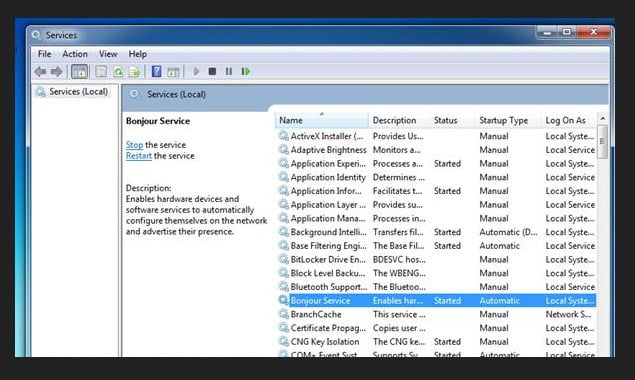The width and height of the screenshot is (635, 380).
Task: Click the gear icon beside Bluetooth Support
Action: [283, 286]
